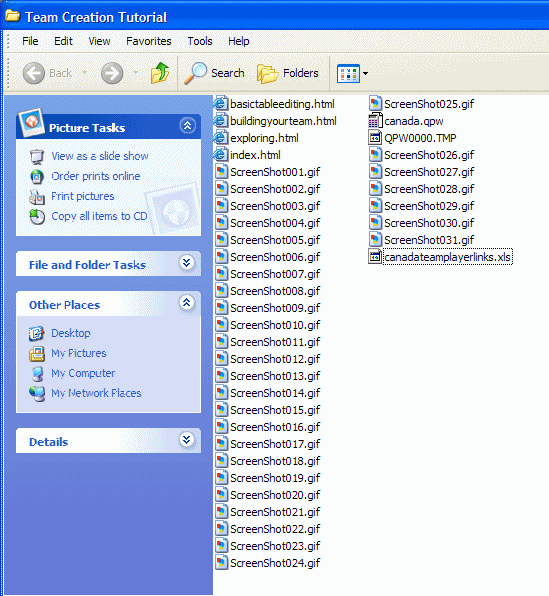549x596 pixels.
Task: Select the canada.qpw spreadsheet file icon
Action: (x=375, y=121)
